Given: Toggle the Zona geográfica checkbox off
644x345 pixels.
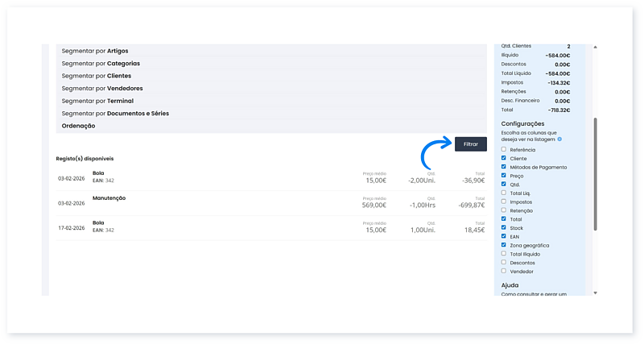Looking at the screenshot, I should 504,245.
